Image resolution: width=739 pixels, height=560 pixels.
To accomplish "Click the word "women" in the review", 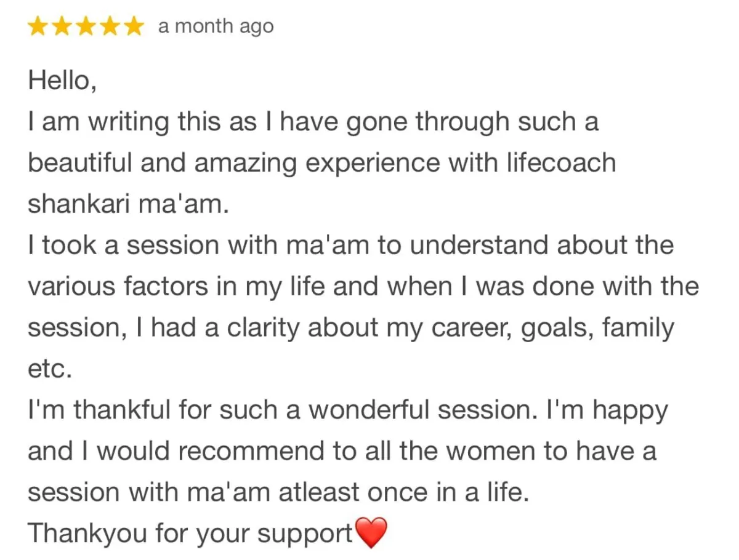I will [x=487, y=452].
